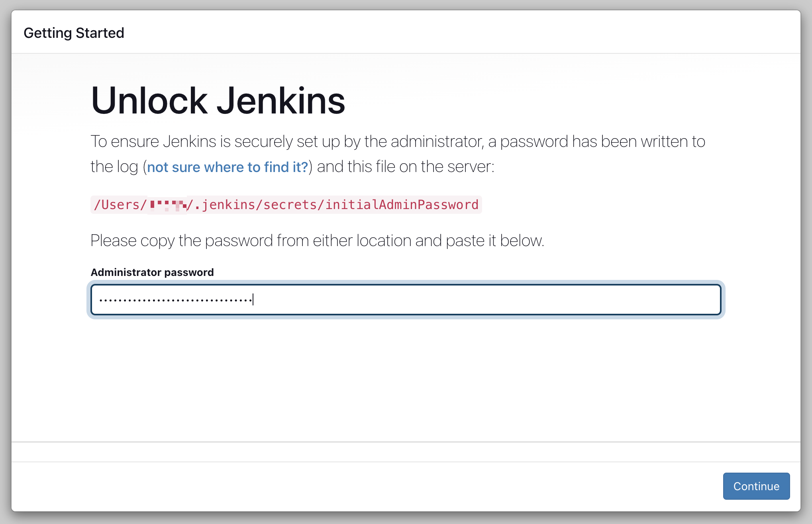
Task: Click the 'Getting Started' title
Action: tap(74, 33)
